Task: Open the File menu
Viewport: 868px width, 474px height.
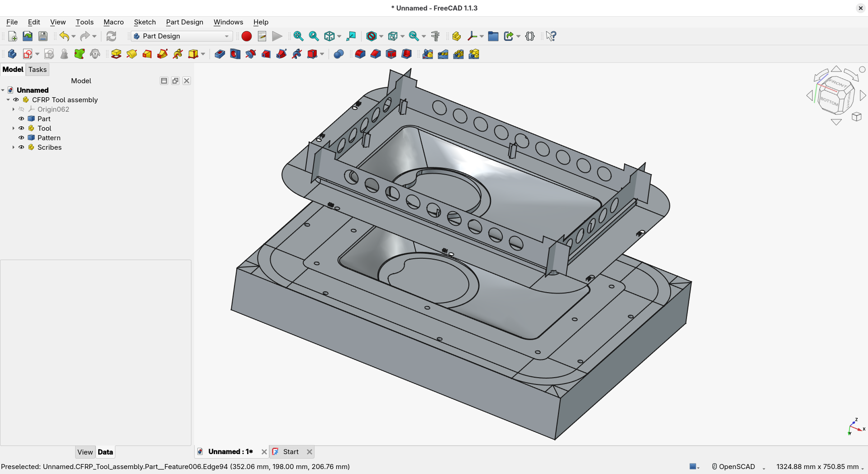Action: coord(12,22)
